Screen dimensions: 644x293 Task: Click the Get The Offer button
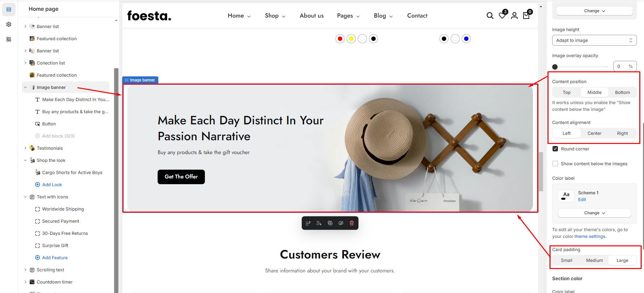point(181,177)
